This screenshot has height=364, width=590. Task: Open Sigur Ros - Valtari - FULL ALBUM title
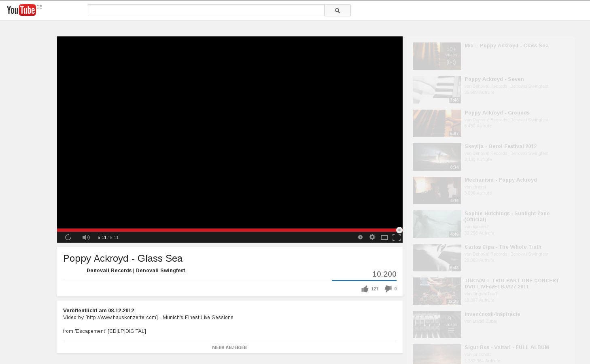[x=507, y=347]
